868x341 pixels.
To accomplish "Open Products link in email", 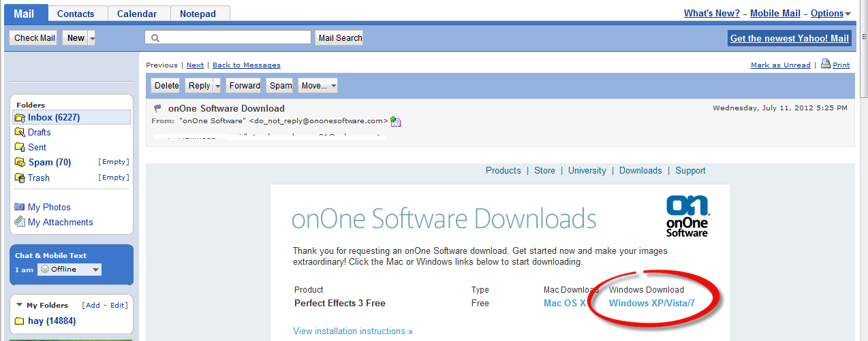I will 503,171.
